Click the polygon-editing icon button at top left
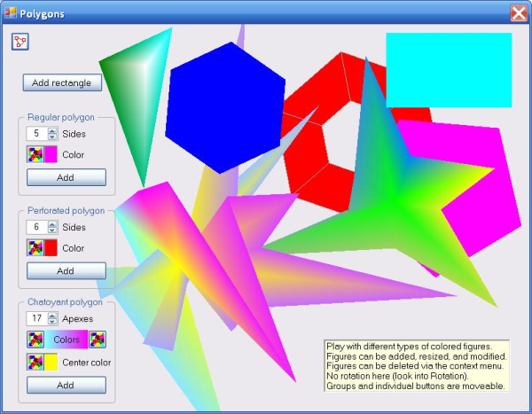Viewport: 532px width, 414px height. tap(20, 42)
